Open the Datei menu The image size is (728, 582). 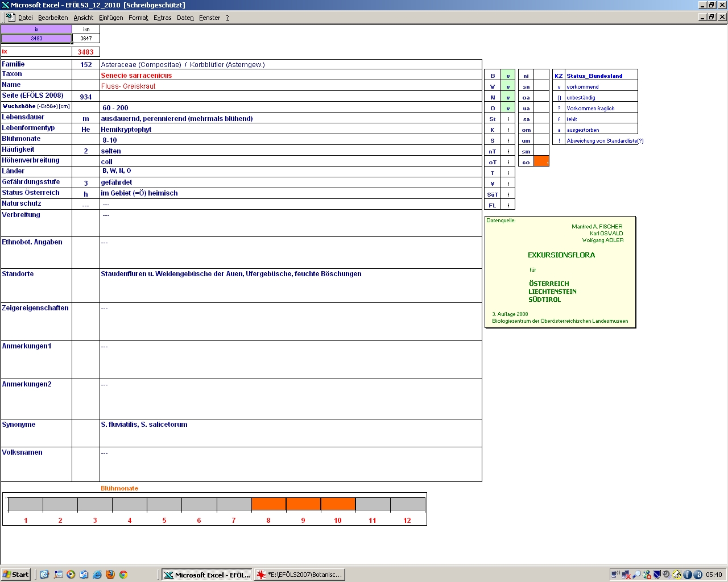point(26,18)
